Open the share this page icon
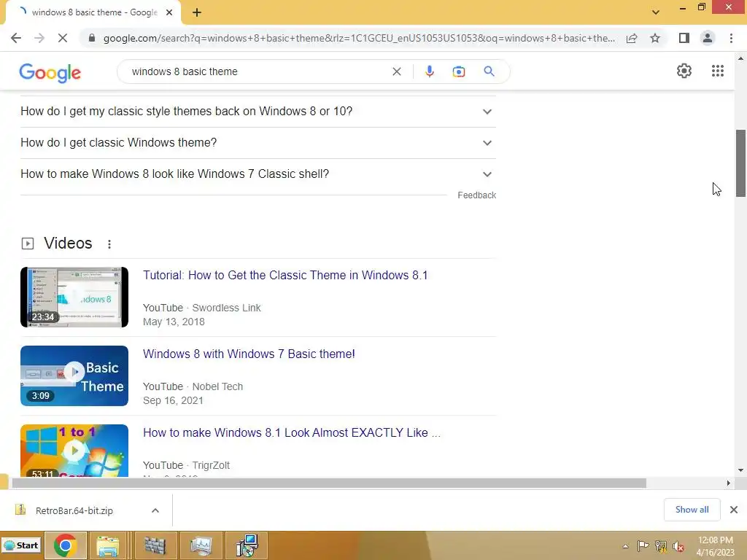Screen dimensions: 747x560 pyautogui.click(x=632, y=38)
